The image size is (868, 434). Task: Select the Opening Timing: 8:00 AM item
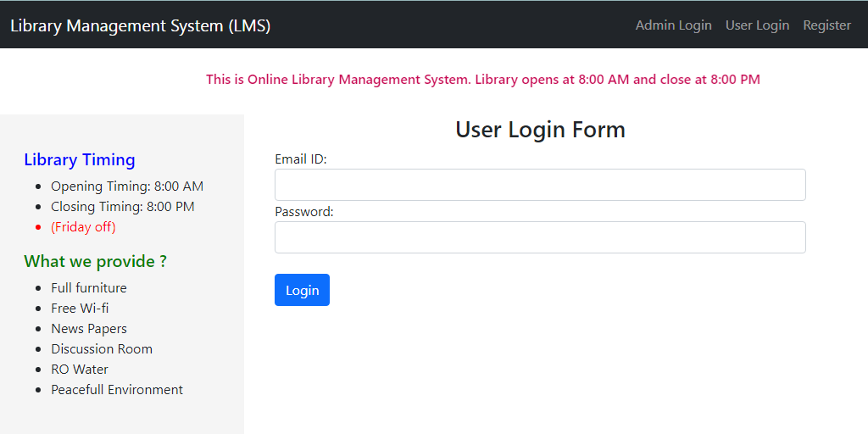127,186
